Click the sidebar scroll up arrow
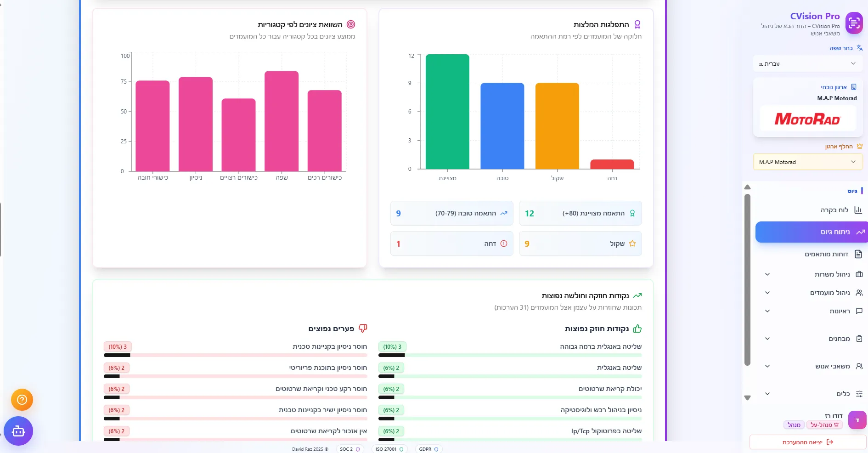 [747, 187]
